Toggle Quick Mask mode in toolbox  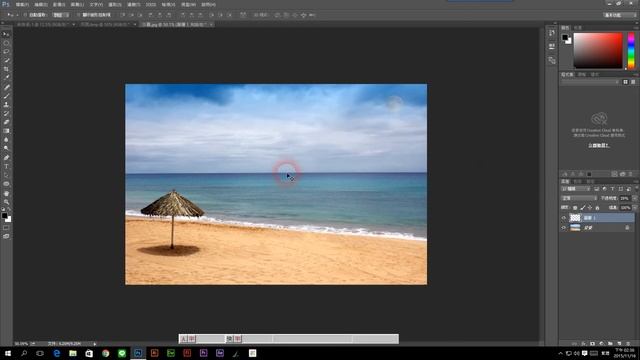(6, 228)
